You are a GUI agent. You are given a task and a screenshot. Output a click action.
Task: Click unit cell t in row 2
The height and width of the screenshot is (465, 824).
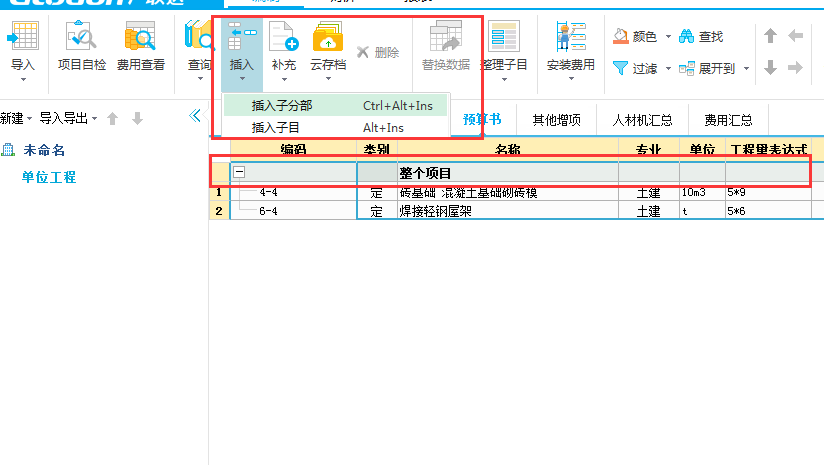(x=702, y=211)
